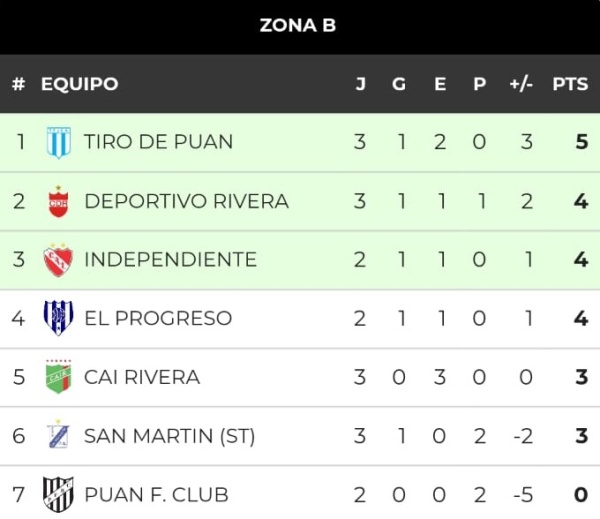This screenshot has height=519, width=600.
Task: Select SAN MARTIN (ST) team name
Action: point(170,436)
